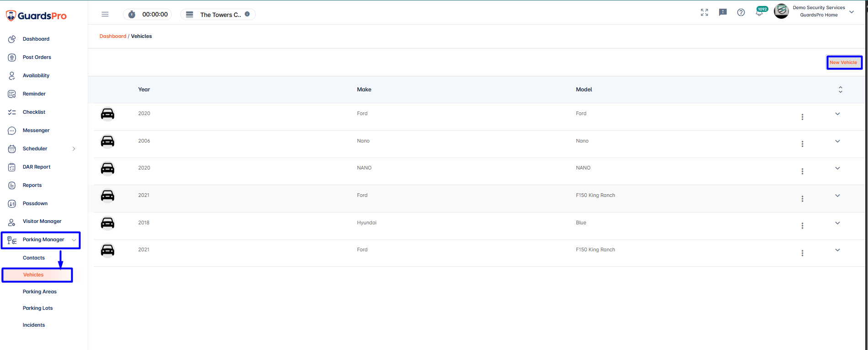Click the Reports sidebar icon
Image resolution: width=868 pixels, height=350 pixels.
(12, 186)
